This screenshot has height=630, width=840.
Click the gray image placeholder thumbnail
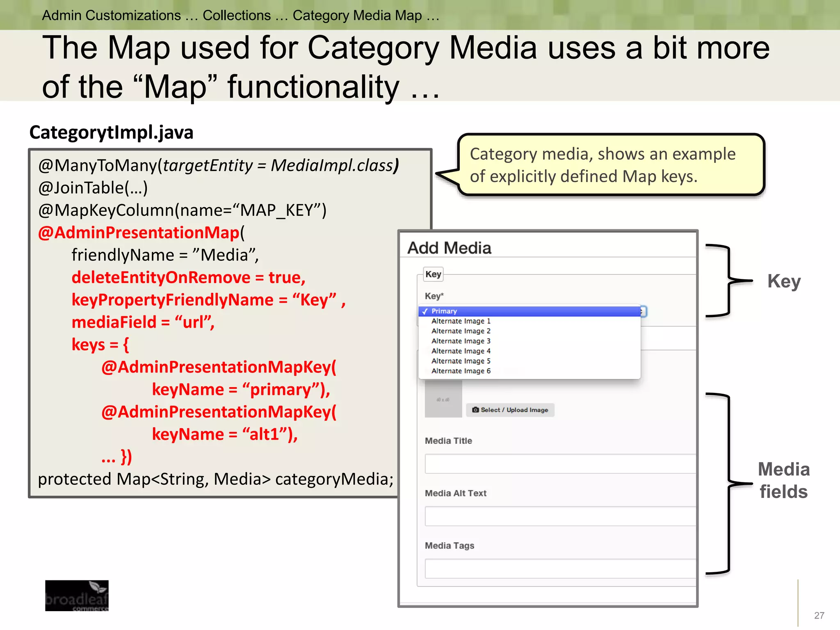[443, 399]
